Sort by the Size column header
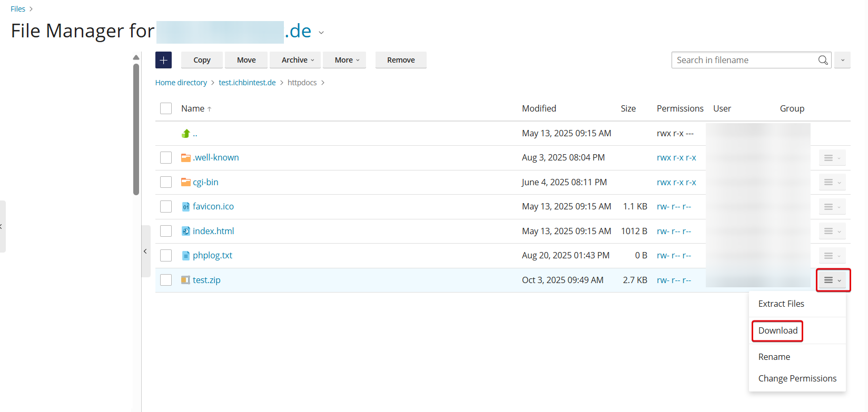 628,108
